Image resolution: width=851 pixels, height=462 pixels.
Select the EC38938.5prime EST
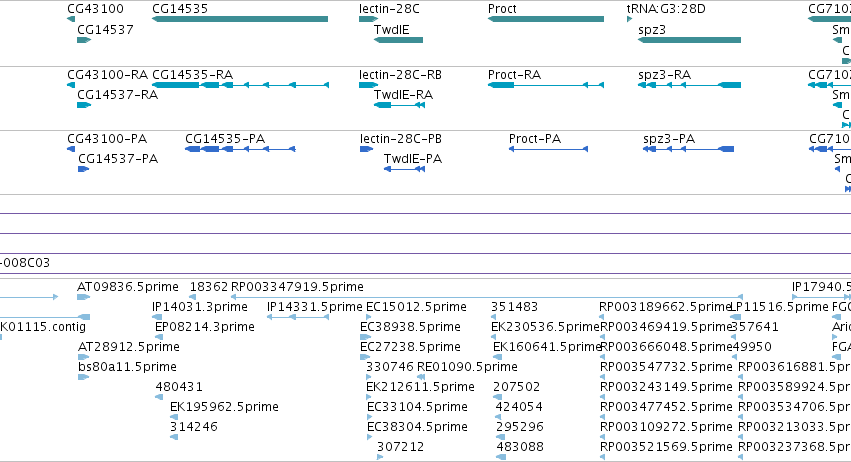[365, 337]
